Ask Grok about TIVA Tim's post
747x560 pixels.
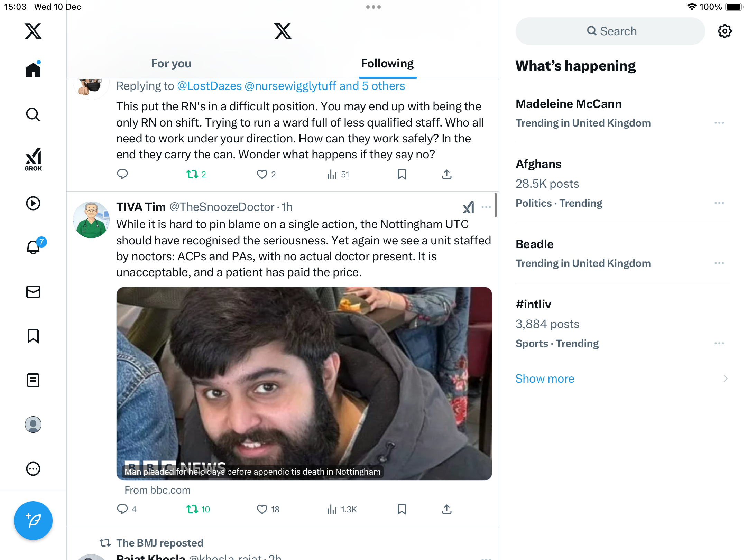coord(469,207)
